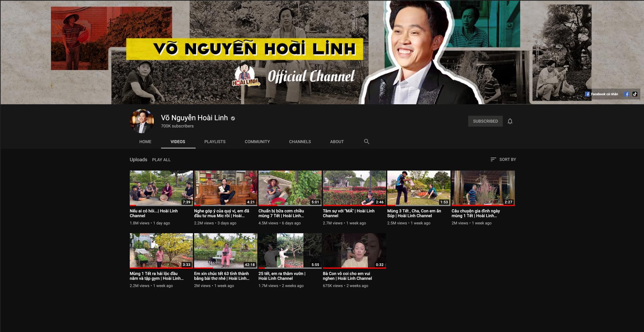Click the title 'Em xin chúc tết 63 tỉnh thành'

[222, 276]
